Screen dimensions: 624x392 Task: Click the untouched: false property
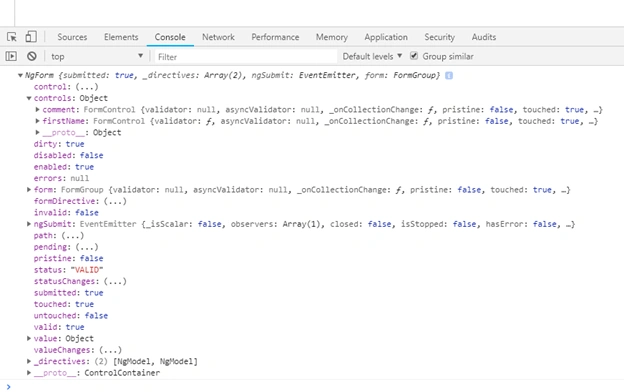[x=71, y=316]
